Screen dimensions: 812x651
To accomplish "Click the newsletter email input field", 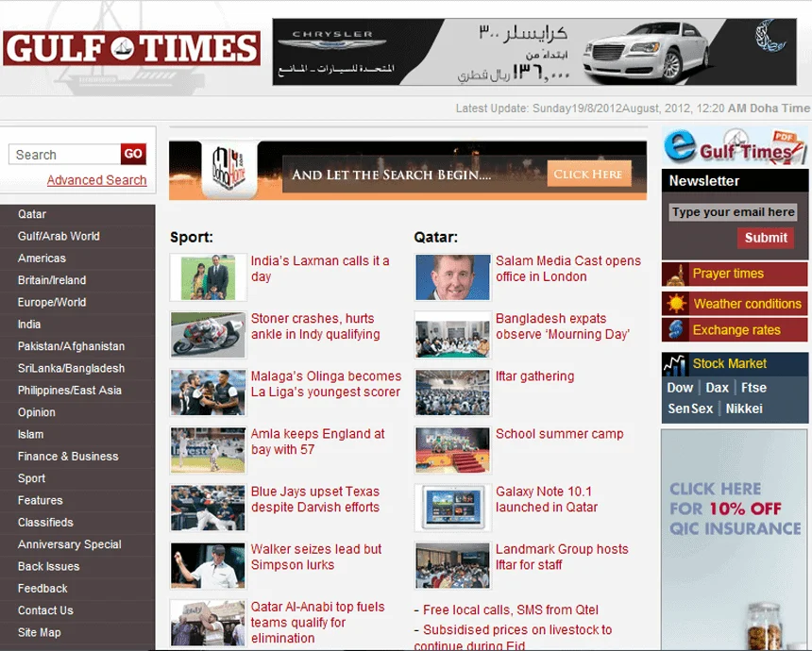I will pos(733,212).
